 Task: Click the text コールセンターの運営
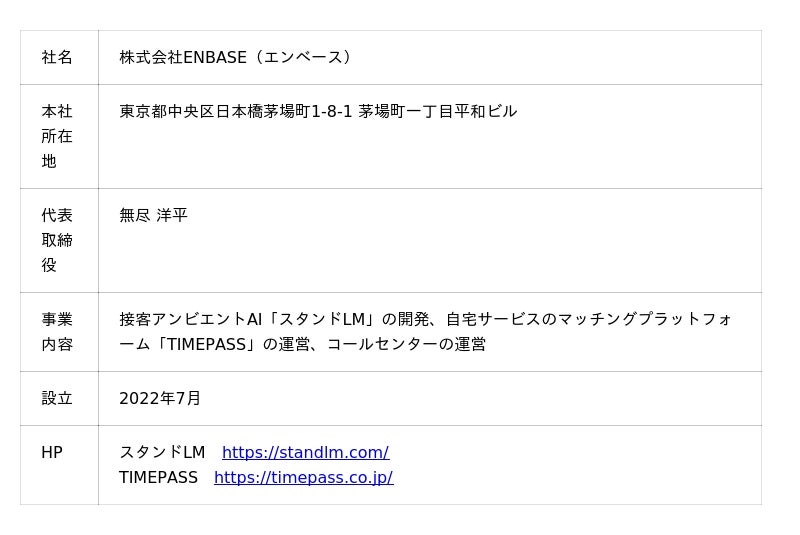[407, 344]
